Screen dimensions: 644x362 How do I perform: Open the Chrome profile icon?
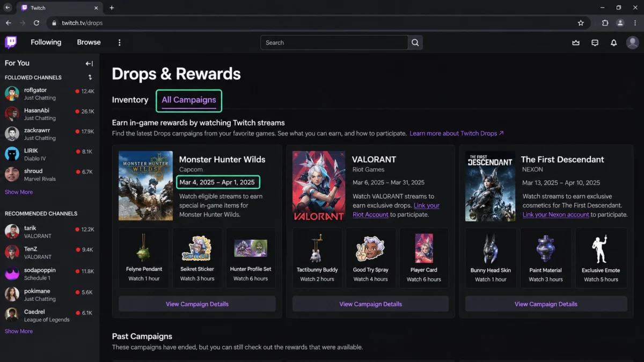pos(620,23)
